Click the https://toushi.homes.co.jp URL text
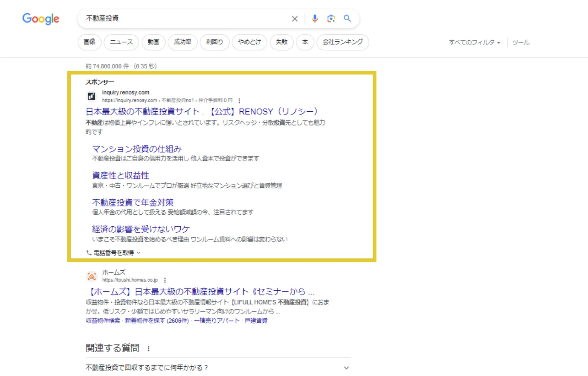This screenshot has width=588, height=376. click(x=130, y=280)
